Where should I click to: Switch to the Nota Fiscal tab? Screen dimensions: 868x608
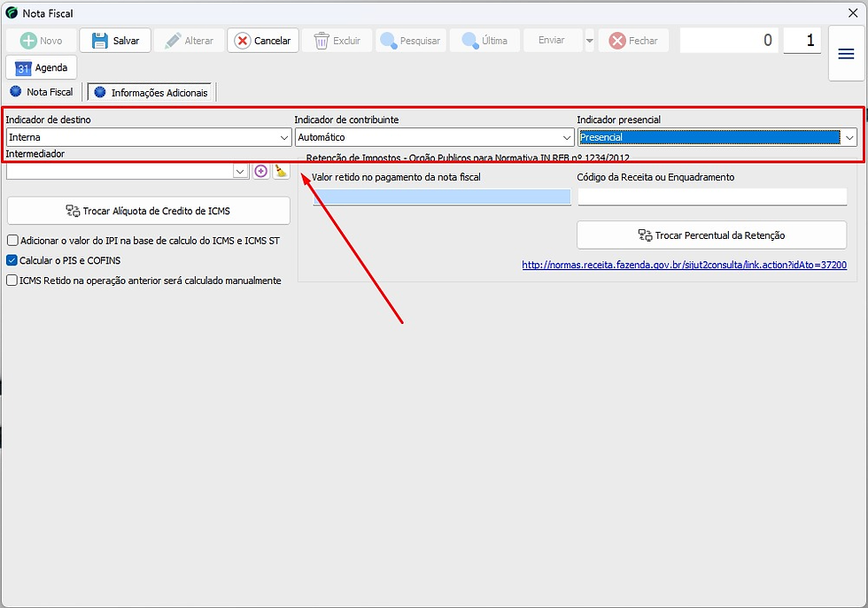click(x=43, y=92)
